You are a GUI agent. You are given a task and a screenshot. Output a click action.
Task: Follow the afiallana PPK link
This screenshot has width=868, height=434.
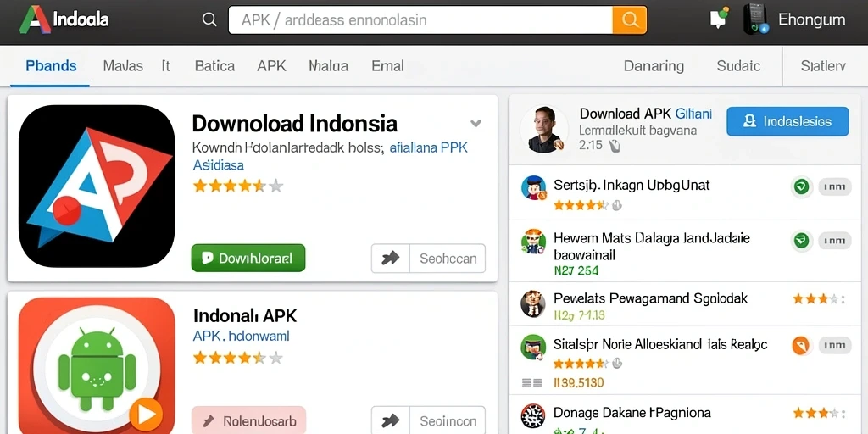point(428,147)
